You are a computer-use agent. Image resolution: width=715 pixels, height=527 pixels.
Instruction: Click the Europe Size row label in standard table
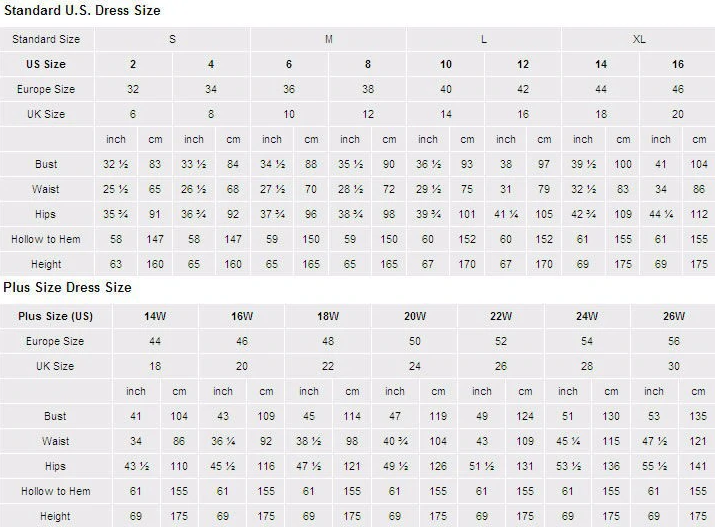pos(46,89)
